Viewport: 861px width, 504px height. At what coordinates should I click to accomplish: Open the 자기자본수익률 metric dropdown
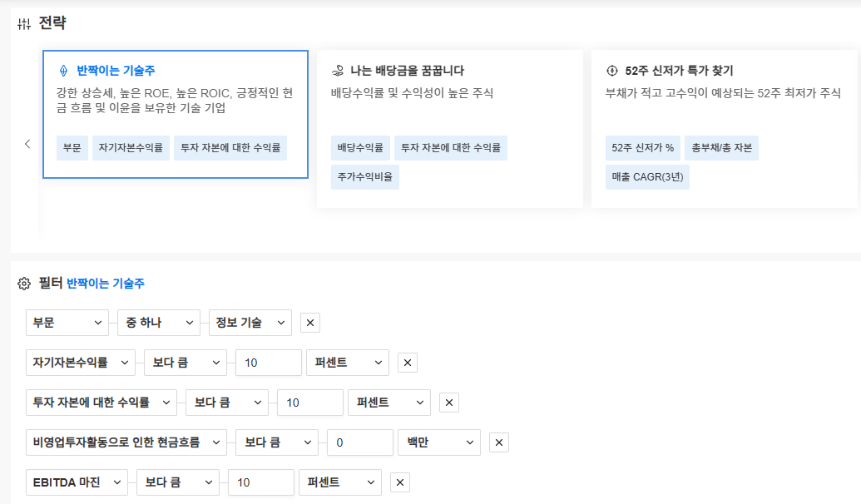coord(81,363)
